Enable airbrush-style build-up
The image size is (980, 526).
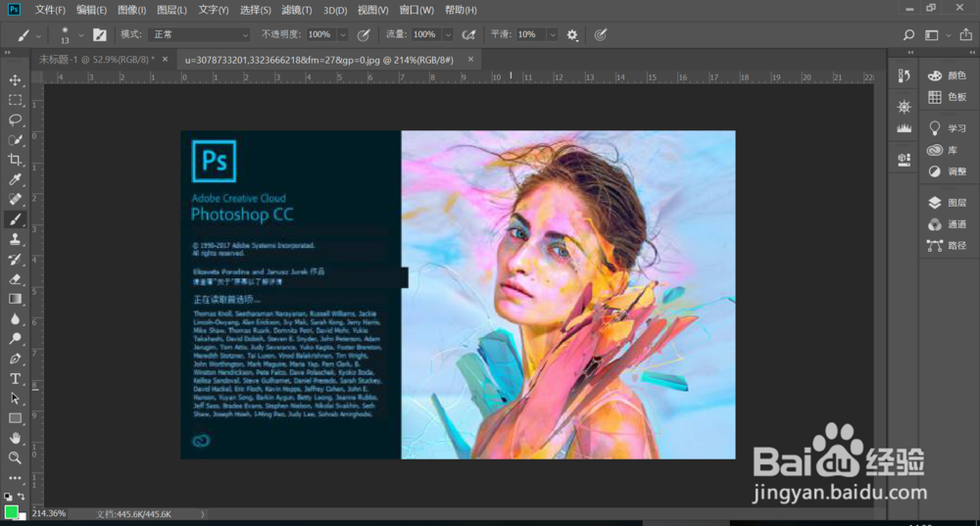click(468, 35)
